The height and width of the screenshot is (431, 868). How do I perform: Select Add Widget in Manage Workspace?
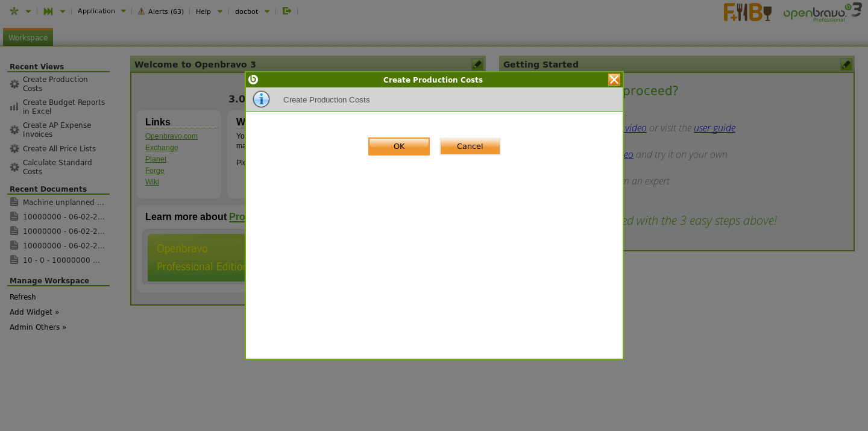tap(34, 312)
